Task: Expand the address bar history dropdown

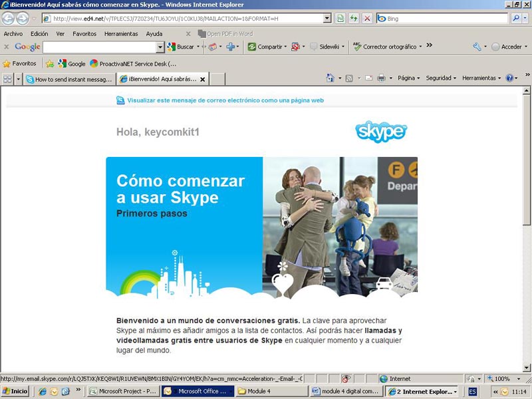Action: click(327, 19)
